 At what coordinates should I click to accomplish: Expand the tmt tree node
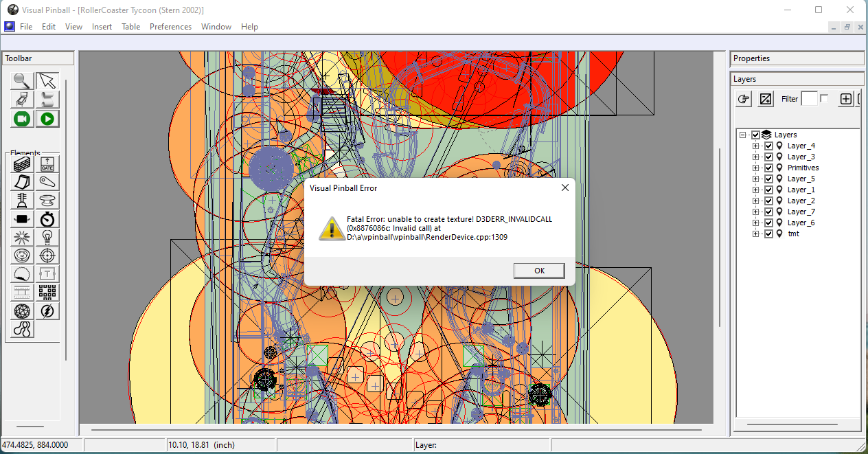(756, 234)
